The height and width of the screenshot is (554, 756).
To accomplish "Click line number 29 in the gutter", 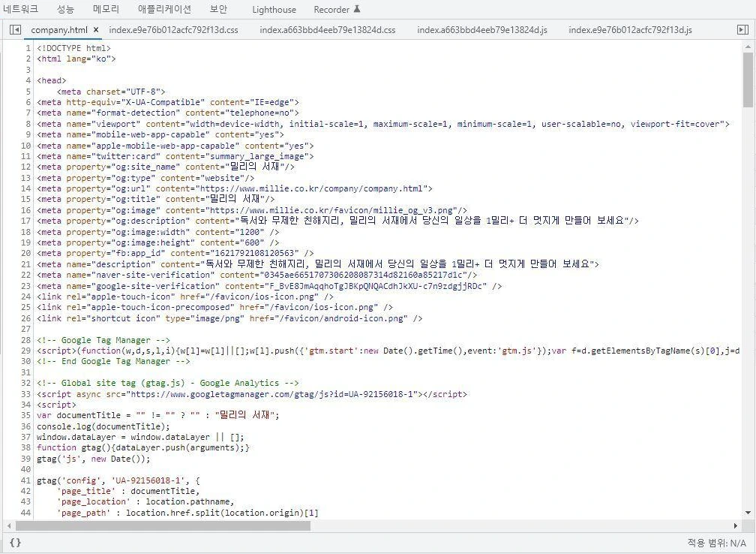I will pyautogui.click(x=26, y=351).
